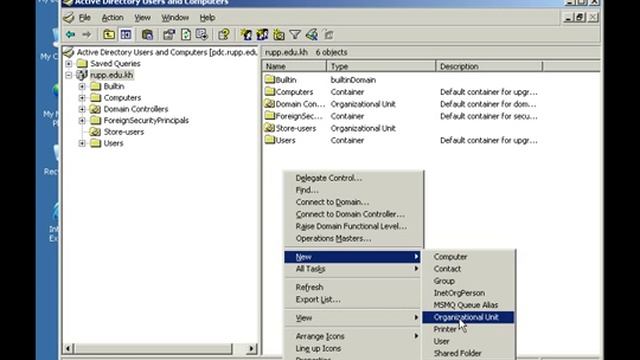Sort list by Description column header
Image resolution: width=640 pixels, height=360 pixels.
click(489, 66)
